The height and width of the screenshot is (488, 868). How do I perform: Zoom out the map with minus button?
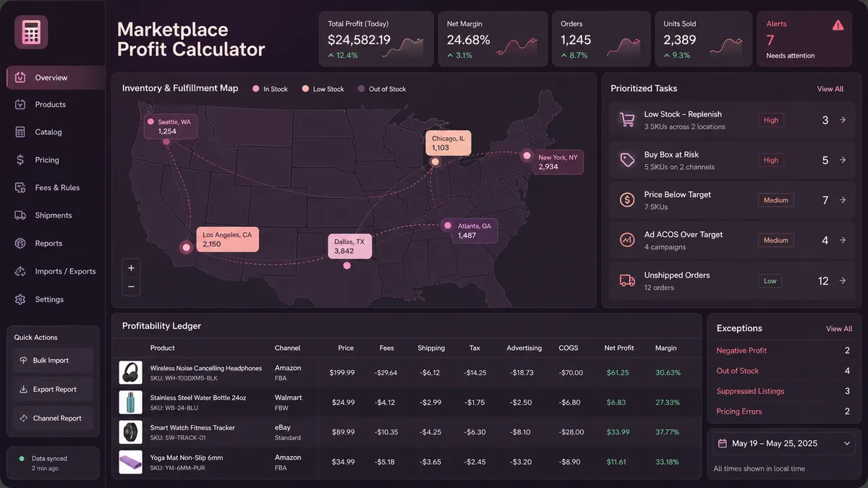131,286
